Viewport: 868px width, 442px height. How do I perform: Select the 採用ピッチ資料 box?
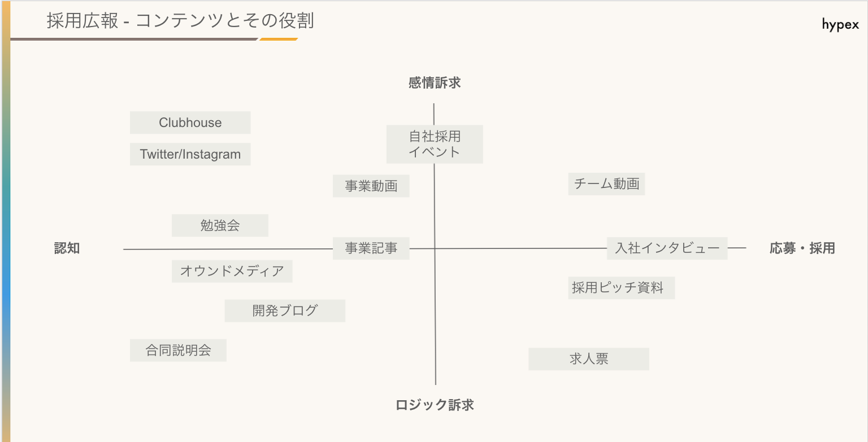click(621, 288)
